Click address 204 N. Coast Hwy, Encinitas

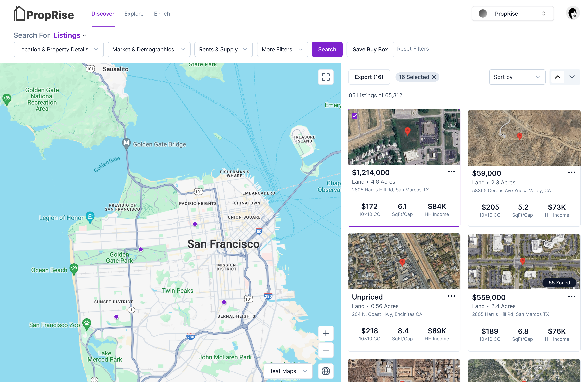(x=387, y=314)
